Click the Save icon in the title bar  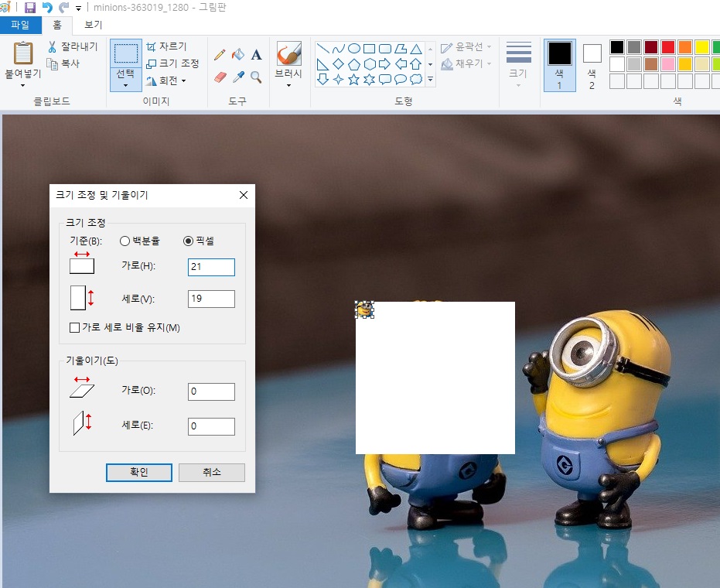click(30, 8)
